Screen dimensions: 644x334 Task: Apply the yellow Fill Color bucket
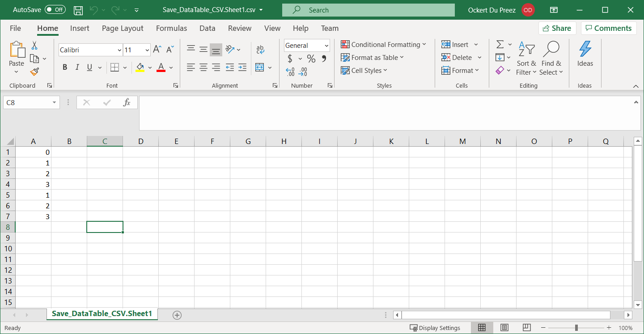point(140,68)
